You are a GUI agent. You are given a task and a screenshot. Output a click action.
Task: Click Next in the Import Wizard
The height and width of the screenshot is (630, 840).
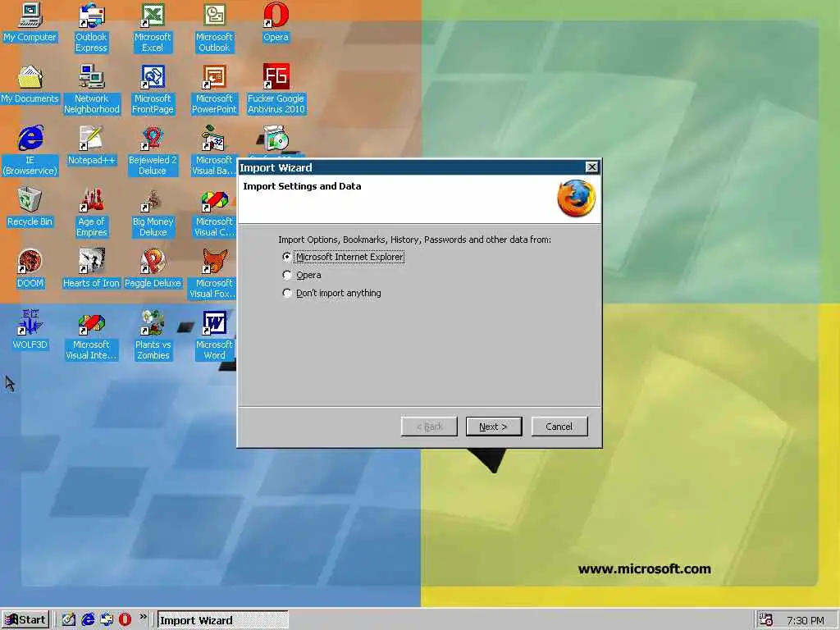pos(493,427)
